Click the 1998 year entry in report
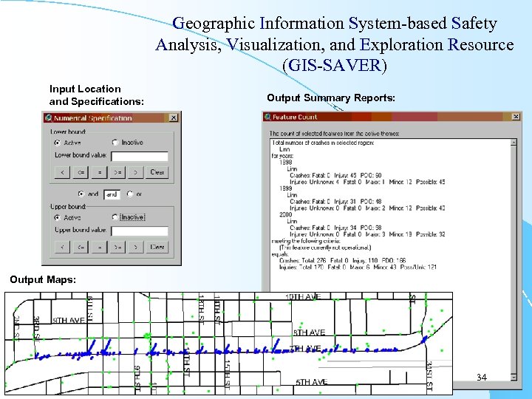Viewport: 532px width, 399px height. (x=286, y=162)
